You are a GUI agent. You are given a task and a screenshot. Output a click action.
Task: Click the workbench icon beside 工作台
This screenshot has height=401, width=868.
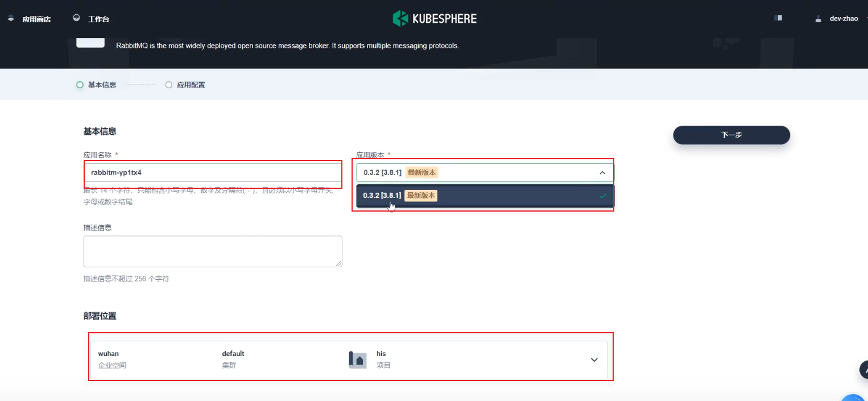(77, 18)
